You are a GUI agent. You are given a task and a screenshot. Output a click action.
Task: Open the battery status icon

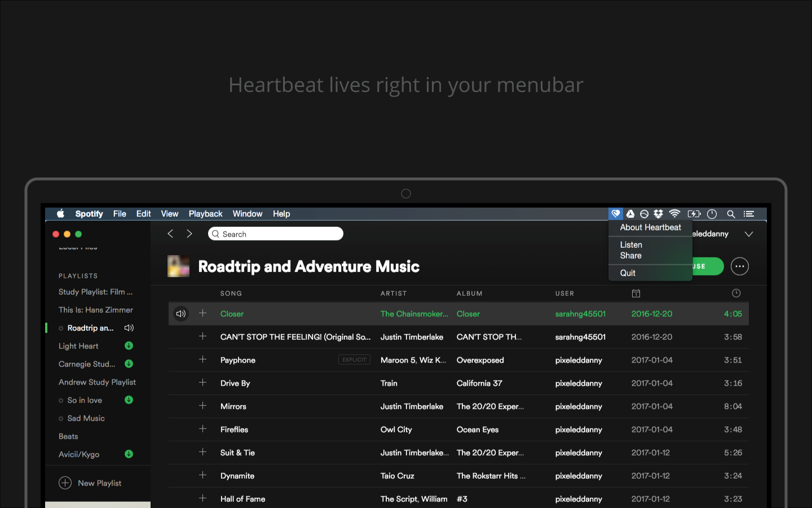(694, 214)
